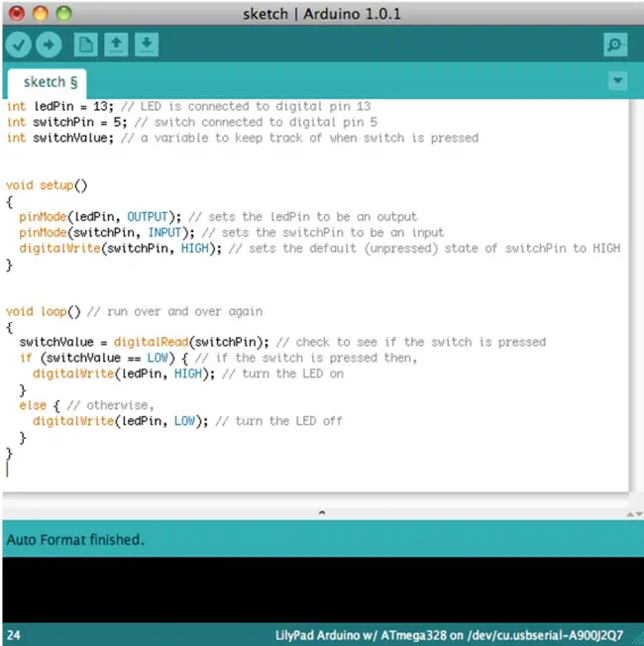
Task: Click the 'void setup()' line
Action: tap(47, 185)
